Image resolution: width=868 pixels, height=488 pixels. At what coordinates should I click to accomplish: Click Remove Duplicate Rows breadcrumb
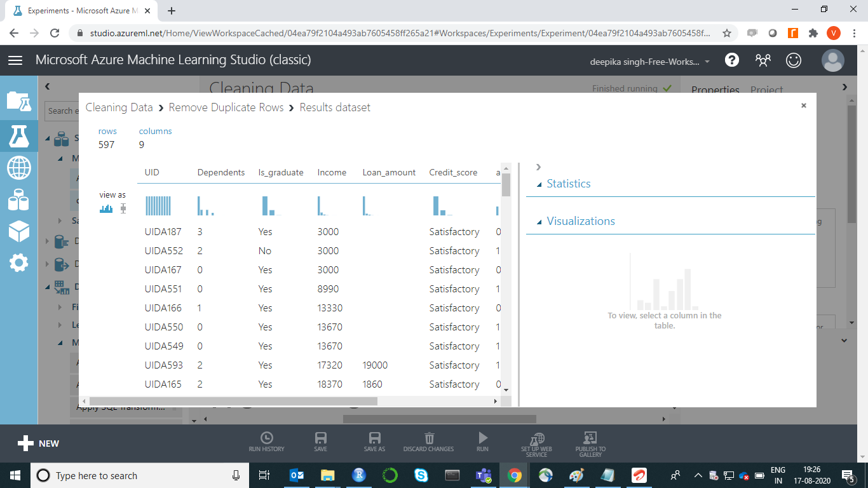(x=226, y=107)
